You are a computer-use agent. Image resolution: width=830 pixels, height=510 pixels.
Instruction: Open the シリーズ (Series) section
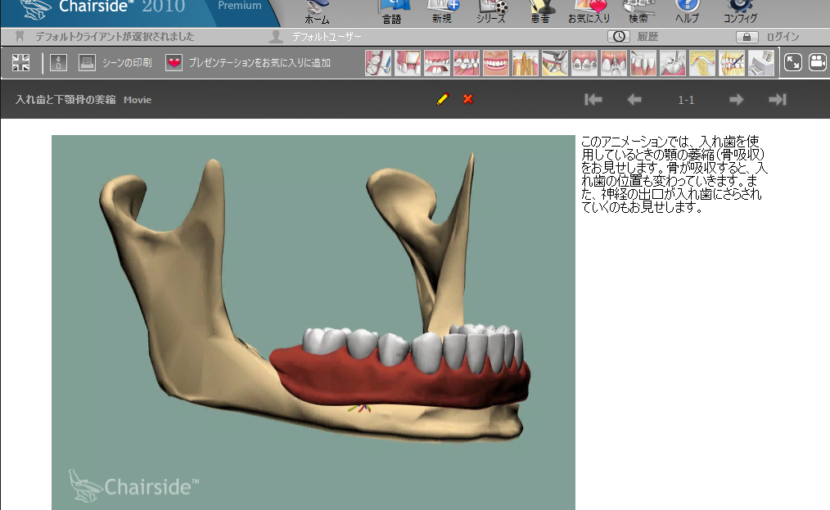[x=491, y=11]
